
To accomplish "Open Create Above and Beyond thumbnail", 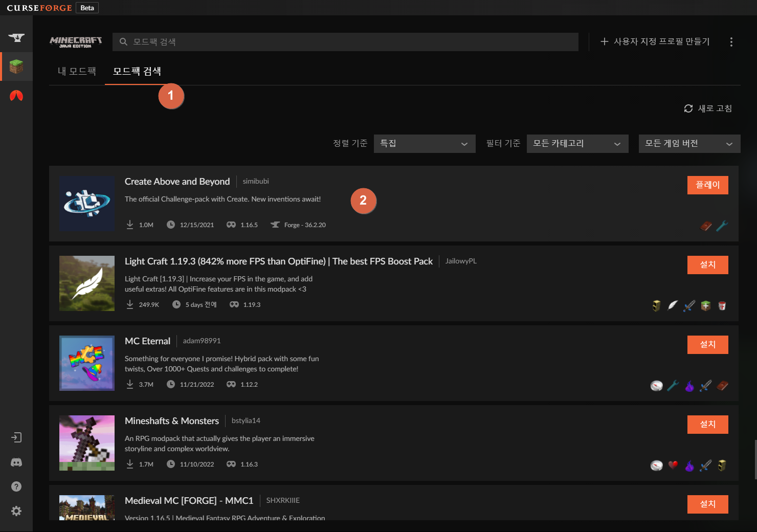I will [x=87, y=204].
